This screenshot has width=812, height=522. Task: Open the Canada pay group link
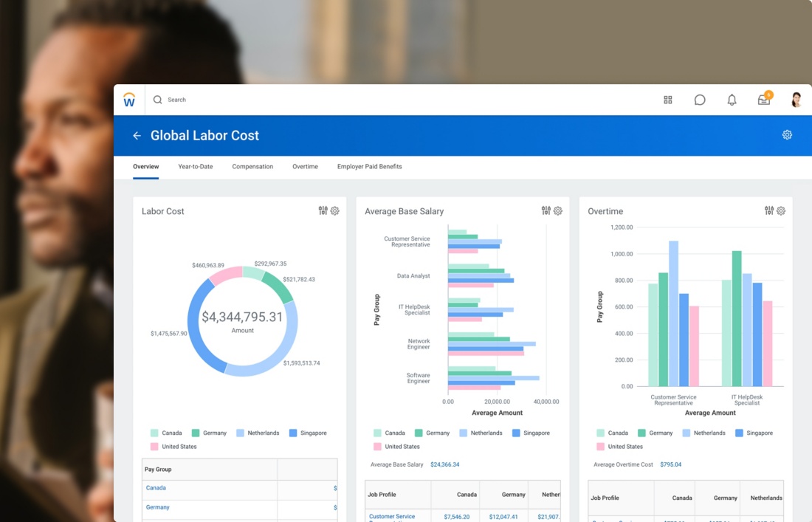(x=156, y=488)
